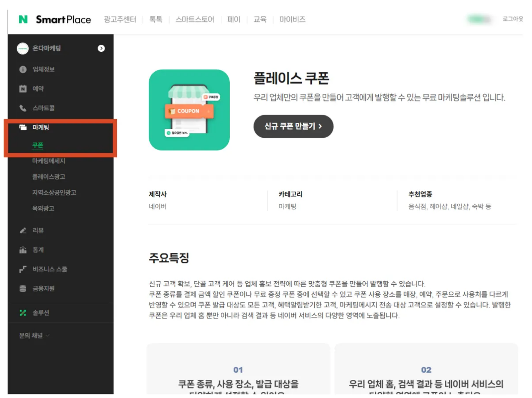This screenshot has height=398, width=532.
Task: Expand the 온다마케팅 business switcher arrow
Action: pos(101,48)
